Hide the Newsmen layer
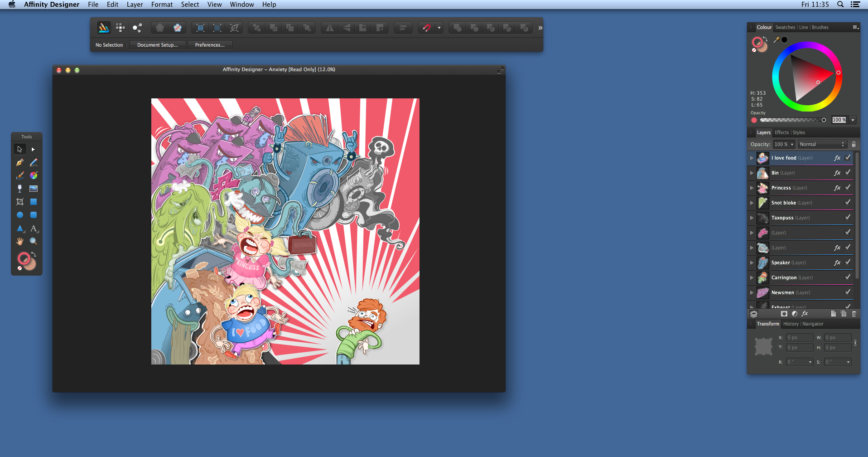 click(x=848, y=292)
